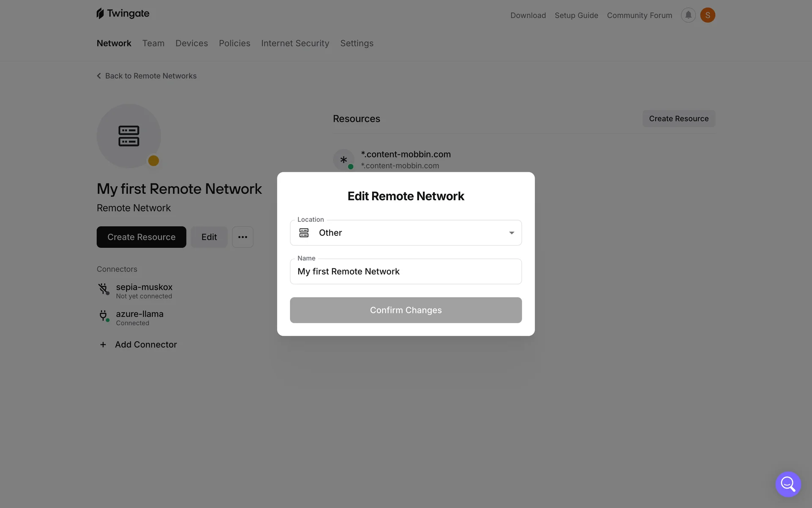Click the Name input field
The image size is (812, 508).
click(406, 271)
